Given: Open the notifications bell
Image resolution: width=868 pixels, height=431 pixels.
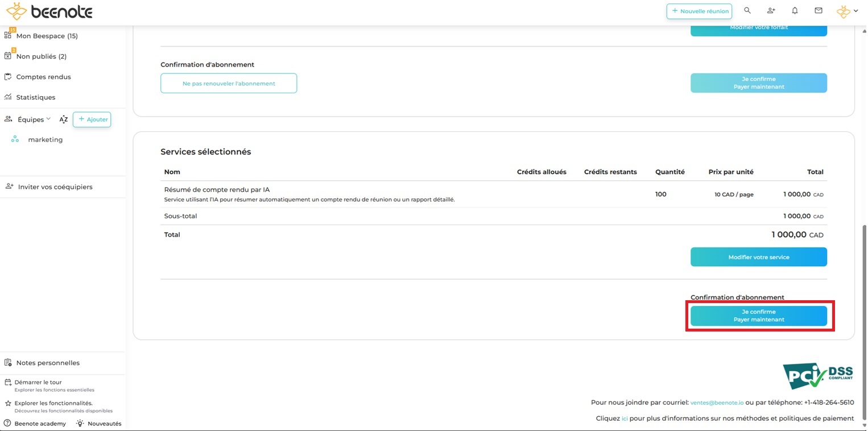Looking at the screenshot, I should point(795,11).
